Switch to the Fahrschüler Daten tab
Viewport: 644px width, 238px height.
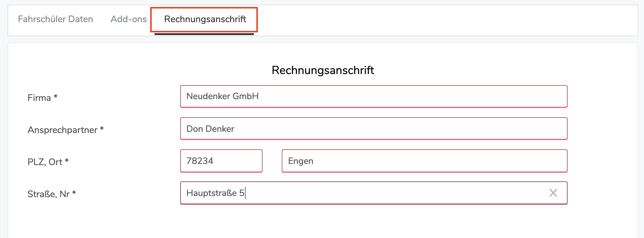tap(55, 19)
